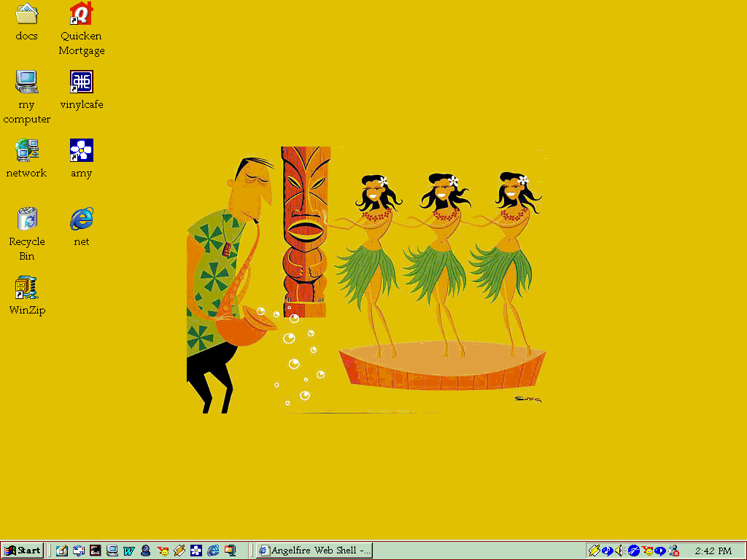This screenshot has height=560, width=747.
Task: Click the Yahoo Messenger system tray icon
Action: coord(647,551)
